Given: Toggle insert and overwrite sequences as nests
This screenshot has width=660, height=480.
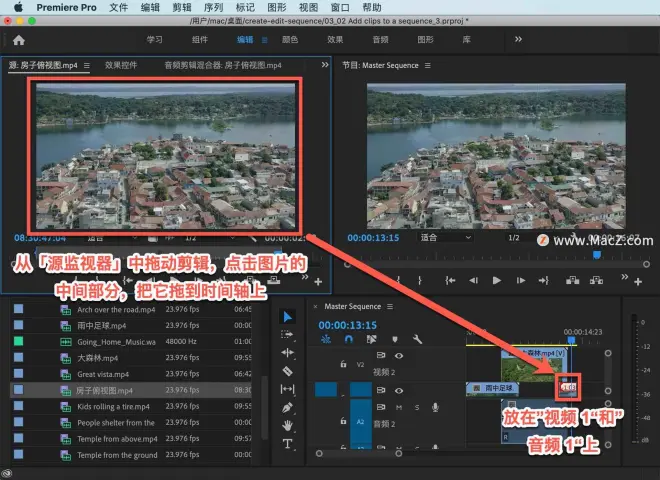Looking at the screenshot, I should (x=326, y=339).
